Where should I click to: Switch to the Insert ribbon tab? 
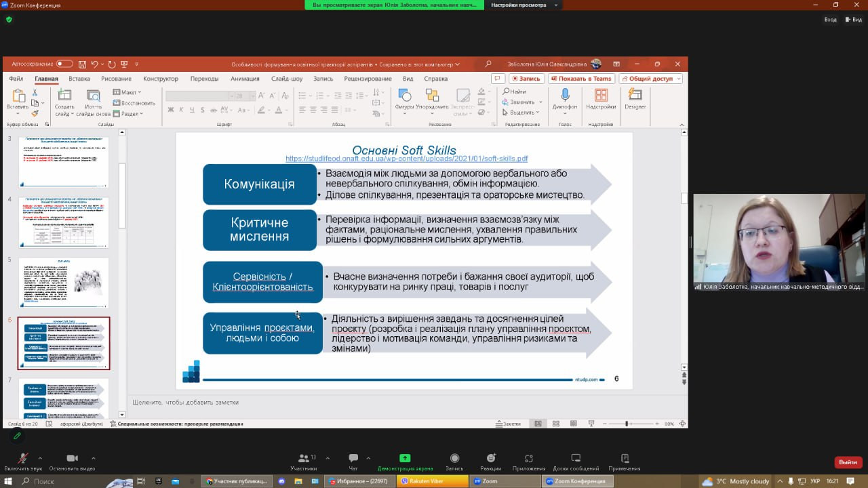click(x=79, y=79)
